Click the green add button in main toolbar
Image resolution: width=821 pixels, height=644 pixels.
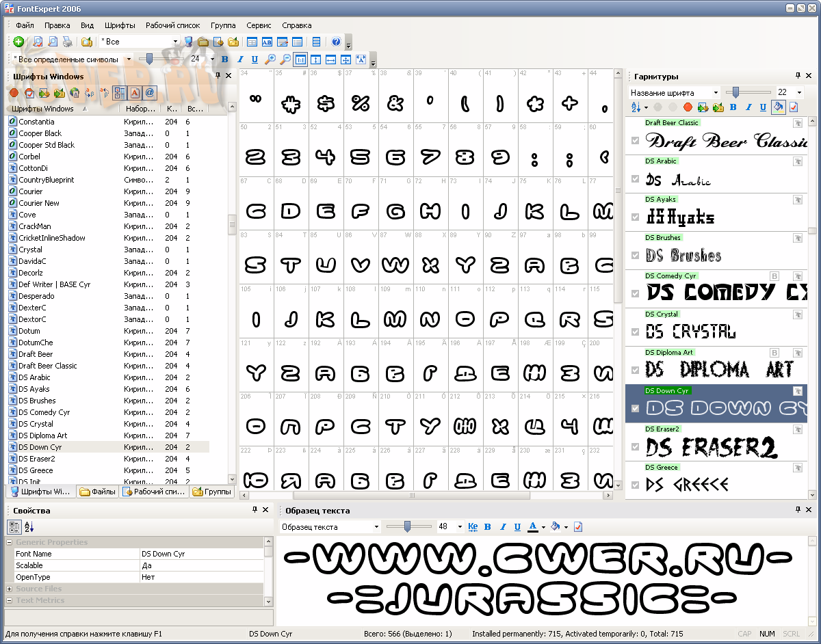[x=18, y=42]
